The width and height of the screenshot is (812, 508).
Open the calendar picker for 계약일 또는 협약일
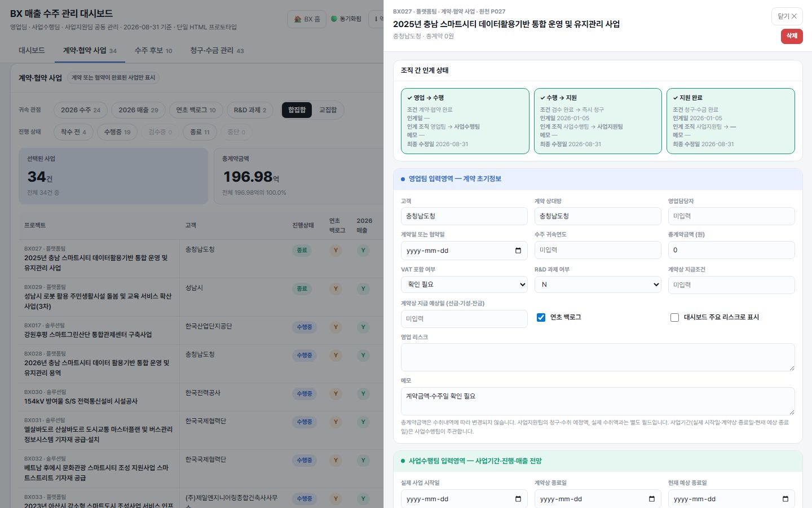tap(518, 251)
